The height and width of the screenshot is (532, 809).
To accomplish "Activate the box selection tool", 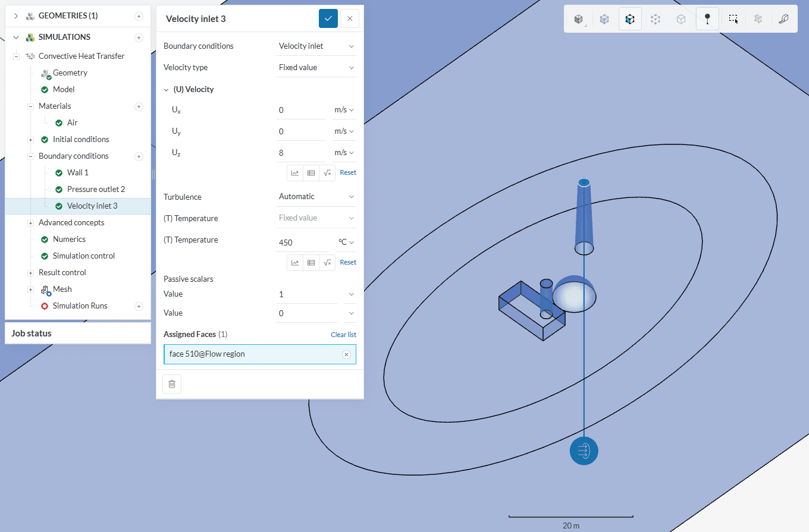I will click(733, 20).
